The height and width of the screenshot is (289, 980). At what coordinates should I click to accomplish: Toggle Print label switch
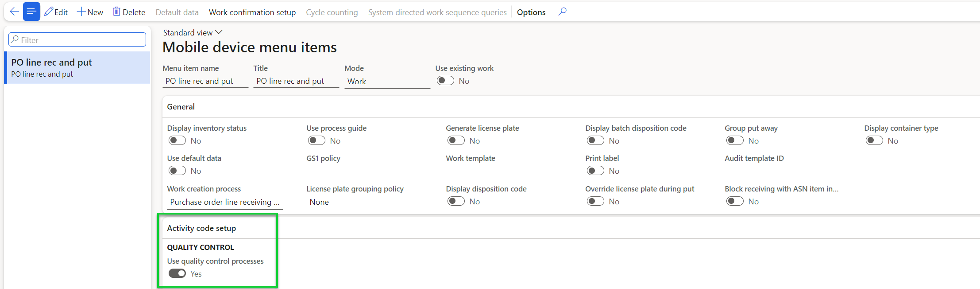[x=595, y=171]
